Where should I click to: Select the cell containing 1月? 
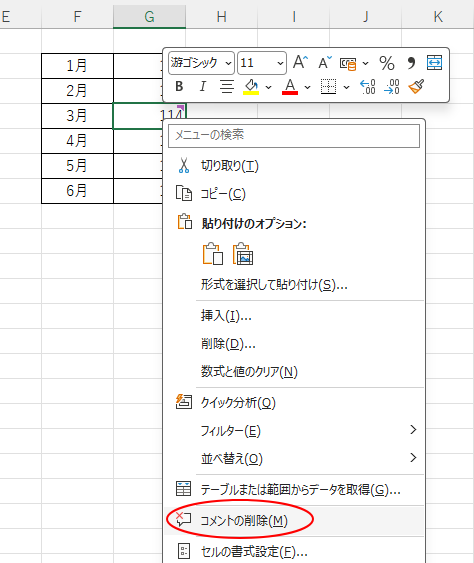coord(77,66)
